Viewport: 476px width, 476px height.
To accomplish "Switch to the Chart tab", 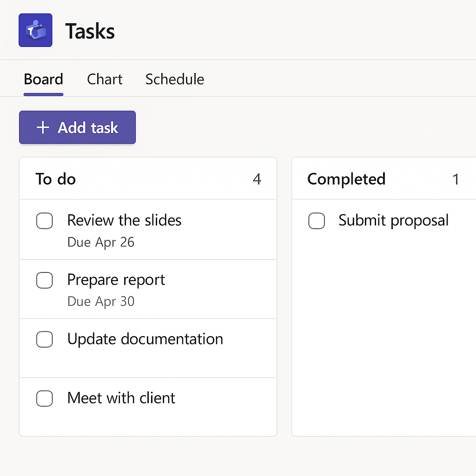I will (105, 79).
